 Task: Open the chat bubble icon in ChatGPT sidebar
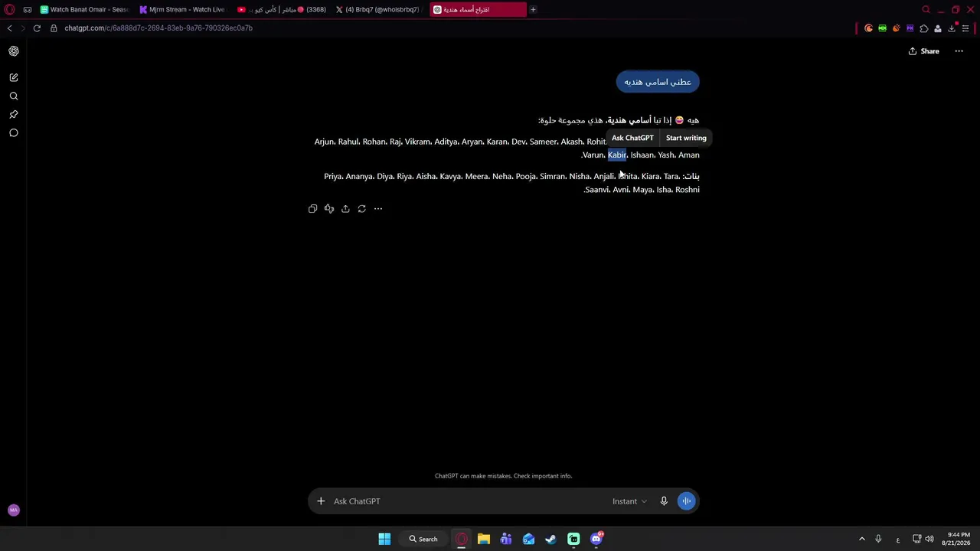point(14,133)
